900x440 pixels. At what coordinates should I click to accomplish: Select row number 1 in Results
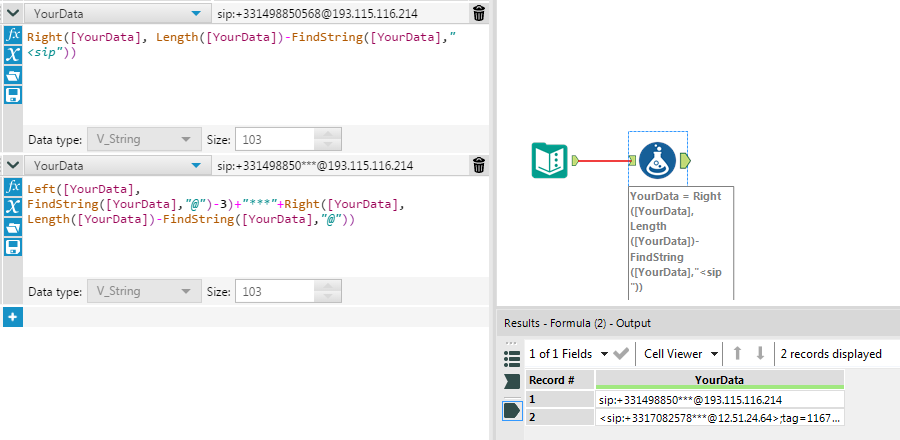click(x=560, y=400)
